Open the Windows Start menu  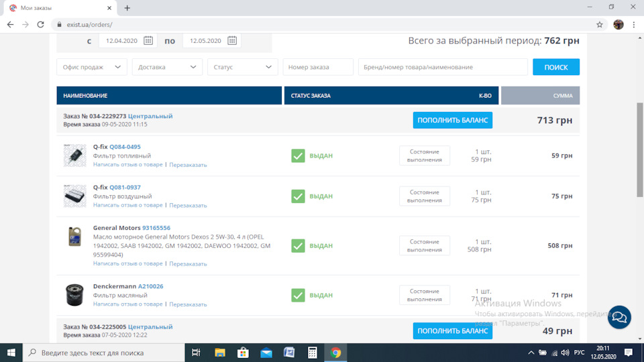(11, 353)
